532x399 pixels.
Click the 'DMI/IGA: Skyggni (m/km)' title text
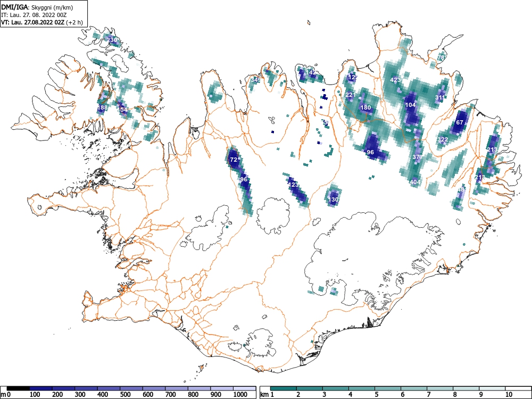point(37,7)
